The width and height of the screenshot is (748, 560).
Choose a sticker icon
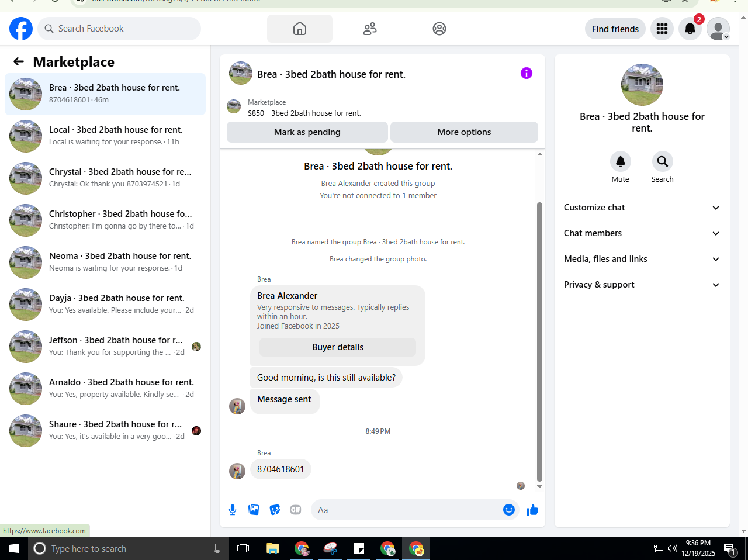point(275,510)
